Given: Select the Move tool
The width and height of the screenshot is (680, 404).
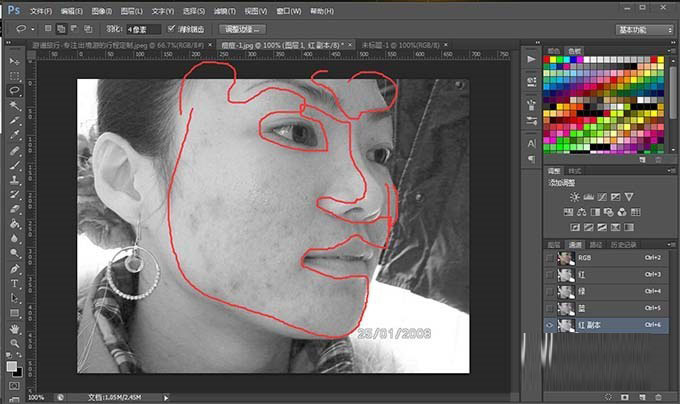Looking at the screenshot, I should click(x=15, y=62).
